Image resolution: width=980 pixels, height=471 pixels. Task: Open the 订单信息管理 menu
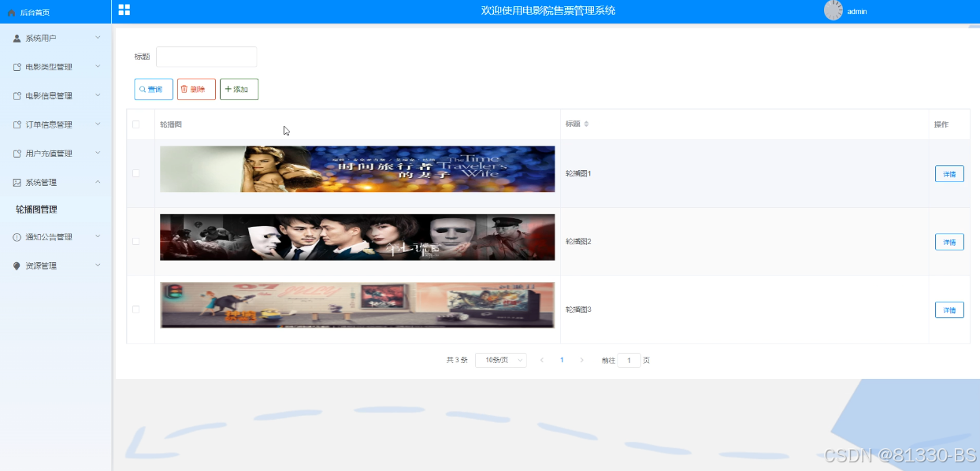point(56,124)
